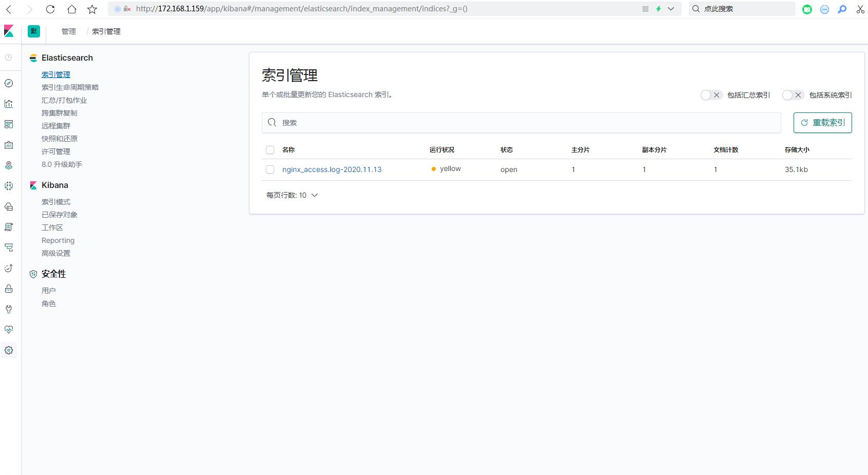
Task: Open Dev Tools wrench icon
Action: (x=9, y=309)
